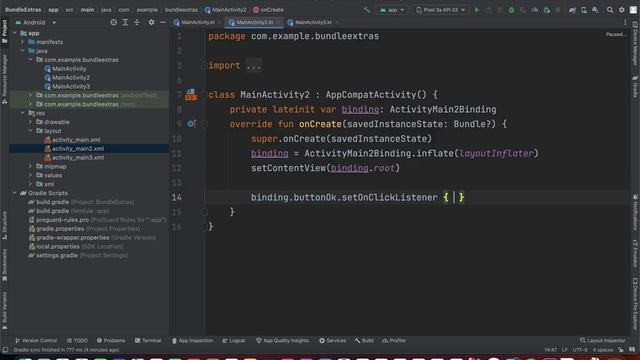Expand the drawable folder
The image size is (640, 360).
30,122
